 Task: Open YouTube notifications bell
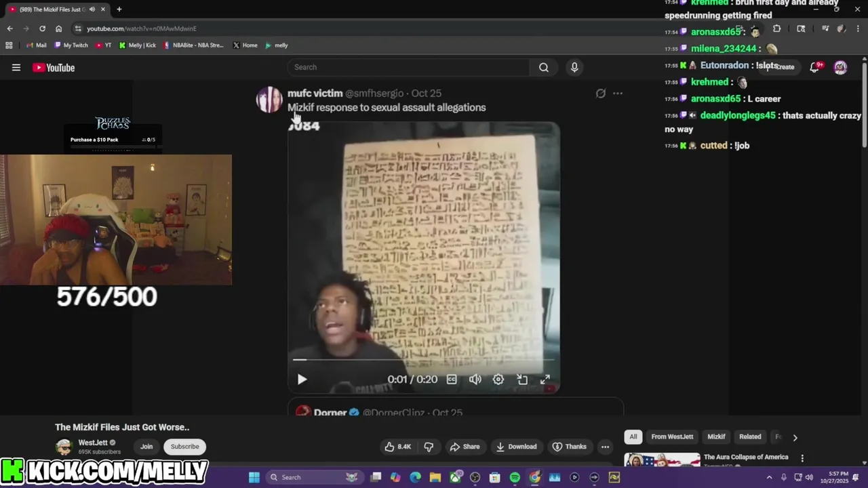(x=816, y=67)
